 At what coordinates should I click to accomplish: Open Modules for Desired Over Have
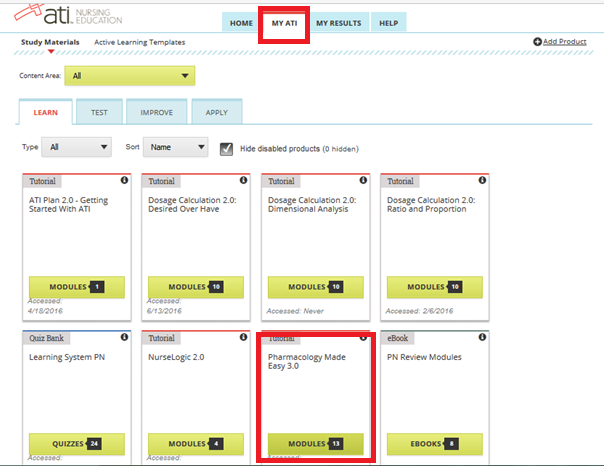[196, 287]
